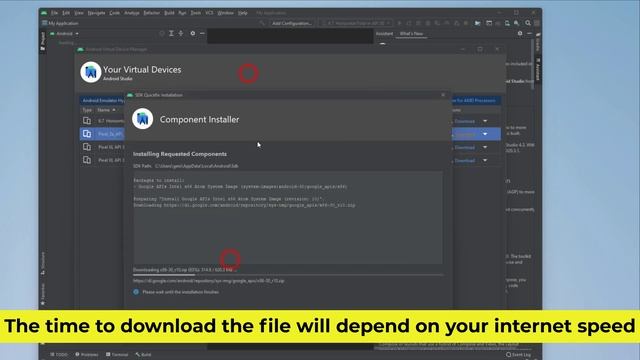Open the Code menu
The height and width of the screenshot is (360, 640).
click(115, 13)
